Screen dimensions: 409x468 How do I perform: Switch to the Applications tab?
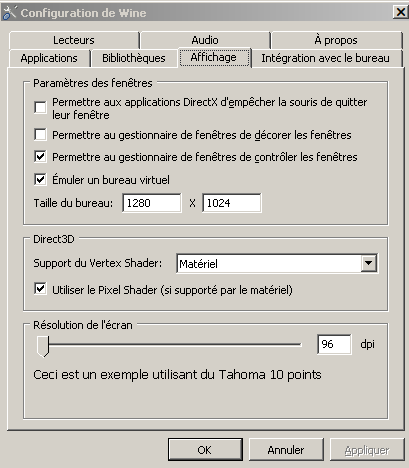click(49, 58)
